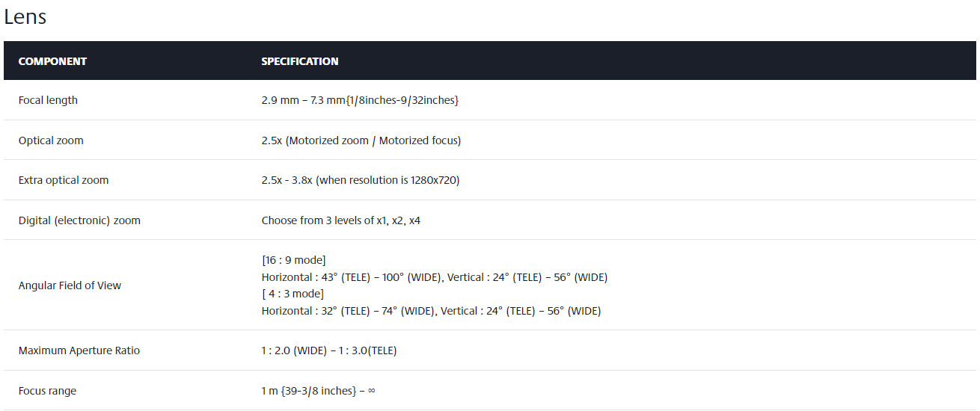Click the Digital (electronic) zoom label
This screenshot has width=980, height=411.
pyautogui.click(x=79, y=220)
